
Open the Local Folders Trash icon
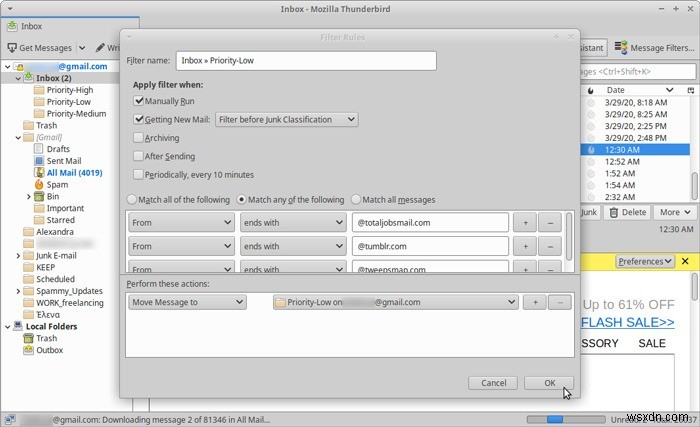[x=29, y=338]
